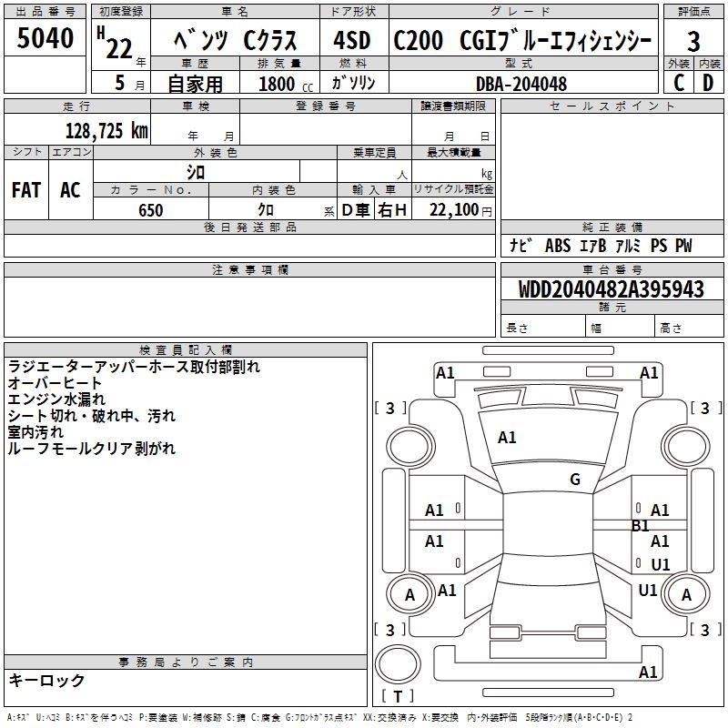Select note シート切れ・破れ中、汚れ
The image size is (728, 728).
(92, 416)
